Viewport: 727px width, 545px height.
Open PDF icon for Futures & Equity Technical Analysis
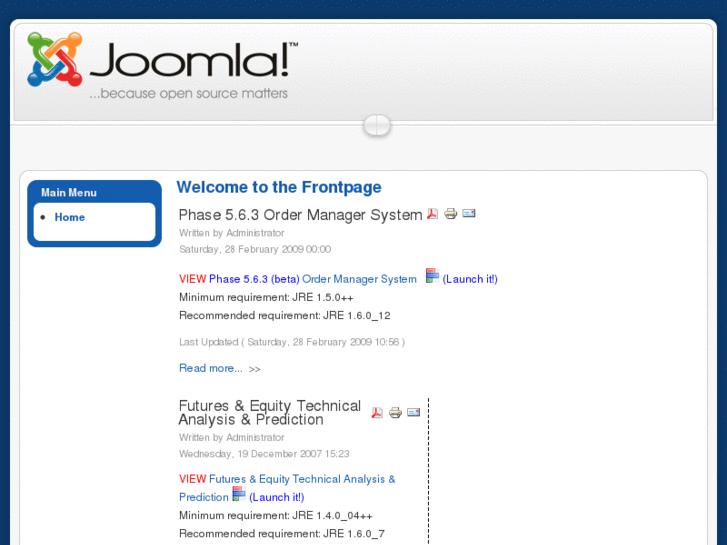click(377, 412)
